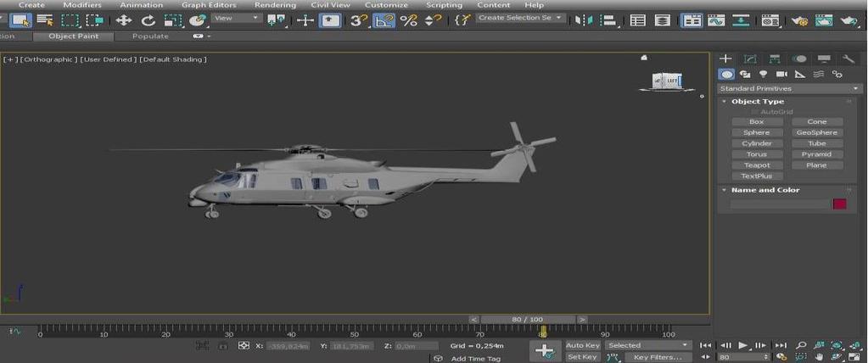The image size is (868, 363).
Task: Toggle the Ribbon display
Action: point(692,20)
